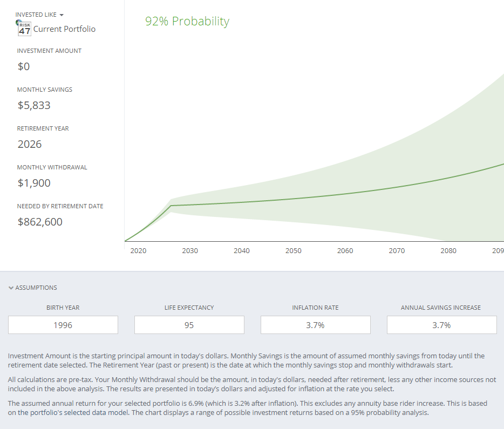This screenshot has width=504, height=429.
Task: Click the Risk 47 score icon
Action: tap(24, 29)
